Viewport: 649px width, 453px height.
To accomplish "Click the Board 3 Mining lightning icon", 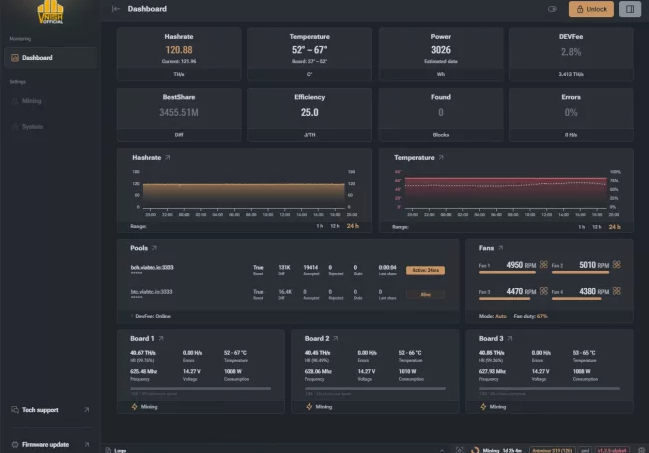I will point(483,407).
